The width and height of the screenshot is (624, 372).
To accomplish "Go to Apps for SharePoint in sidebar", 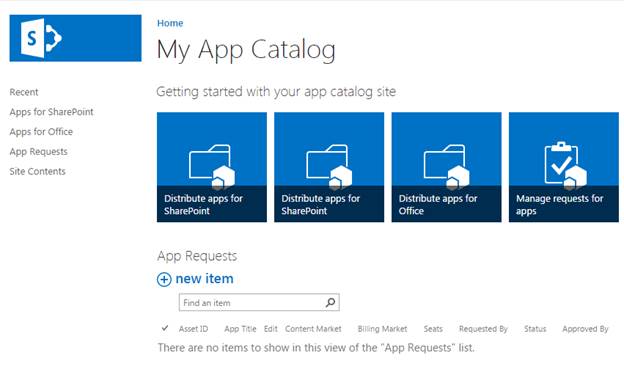I will 51,112.
